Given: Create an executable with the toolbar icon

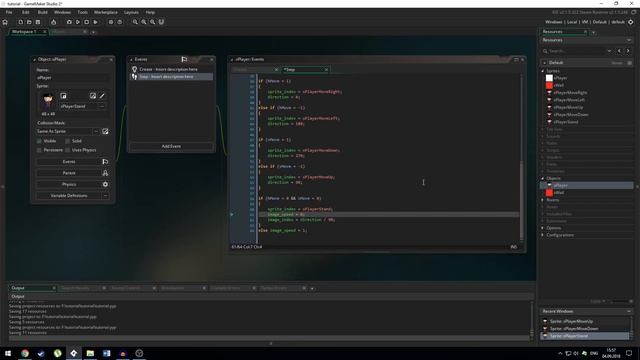Looking at the screenshot, I should point(53,22).
